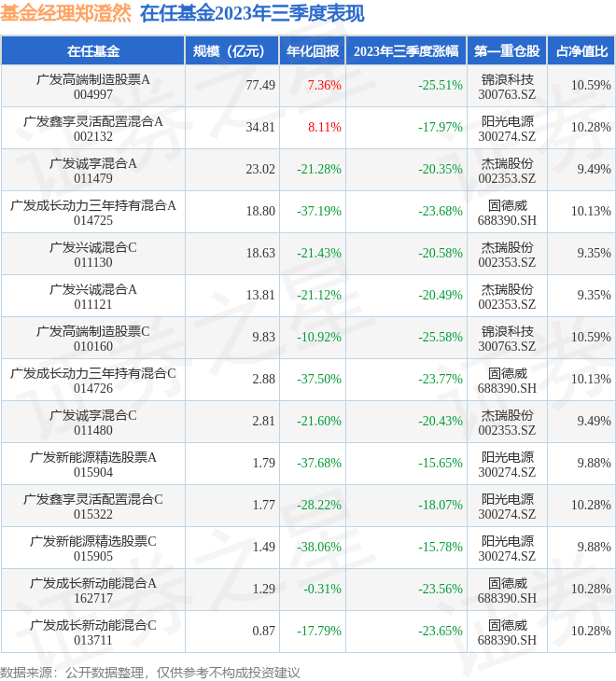
Task: Select the 年化回报 column header
Action: (312, 51)
